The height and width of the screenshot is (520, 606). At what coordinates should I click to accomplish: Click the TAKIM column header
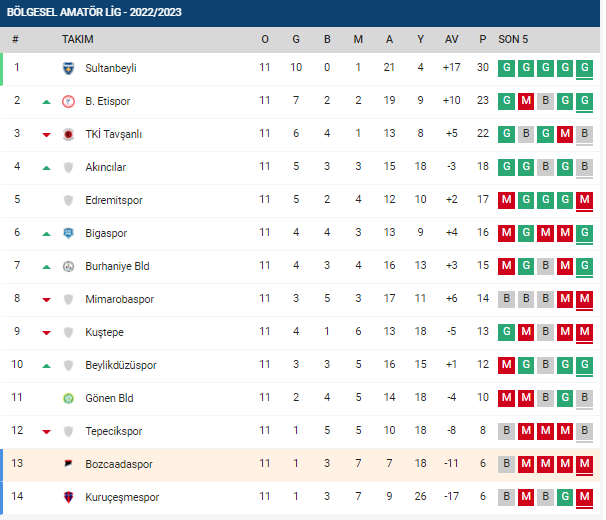pos(78,39)
